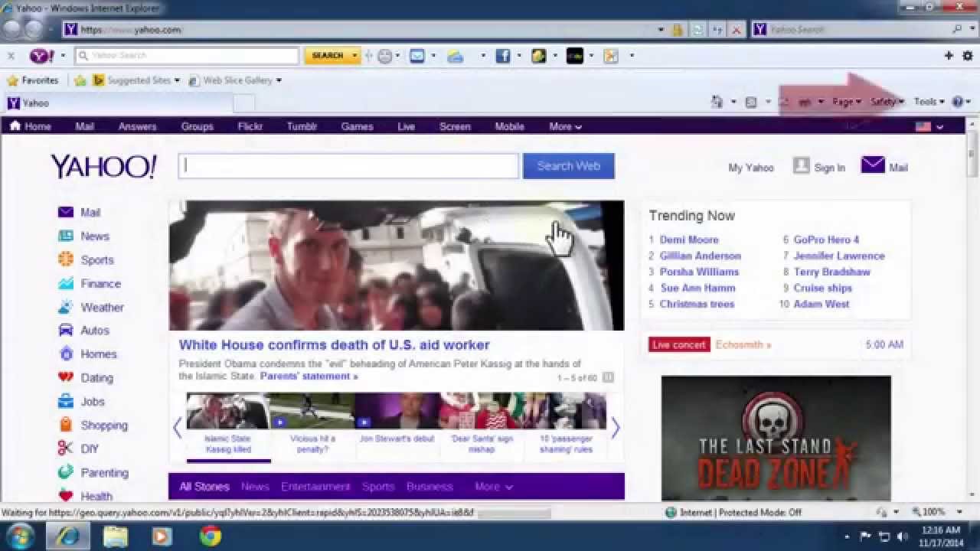The width and height of the screenshot is (980, 551).
Task: Open the GoPro Hero 4 trending link
Action: coord(826,240)
